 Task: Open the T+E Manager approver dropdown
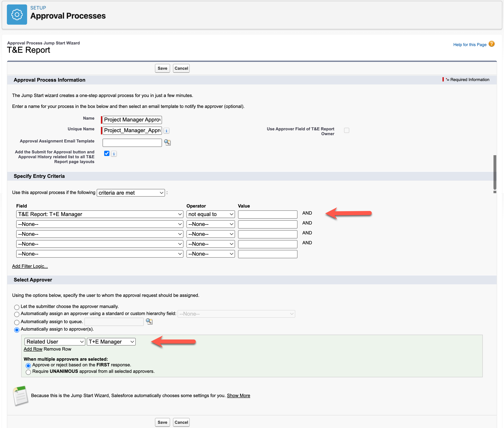[x=111, y=342]
